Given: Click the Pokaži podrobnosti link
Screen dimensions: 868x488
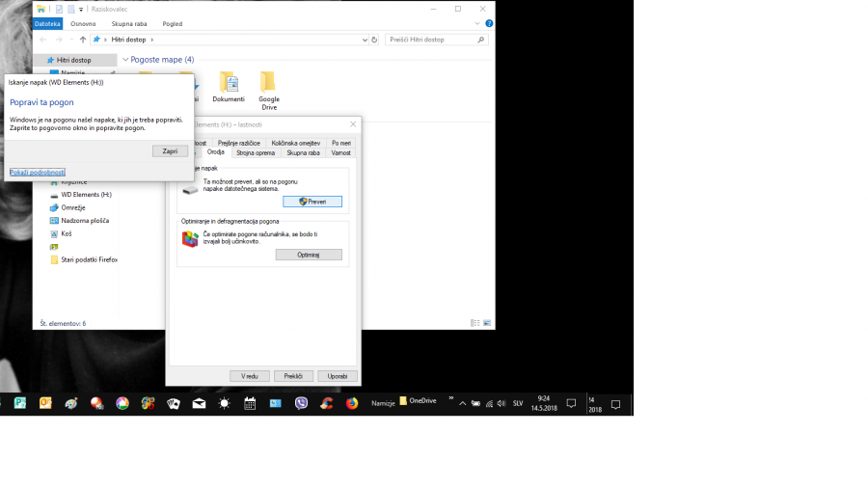Looking at the screenshot, I should [x=37, y=172].
